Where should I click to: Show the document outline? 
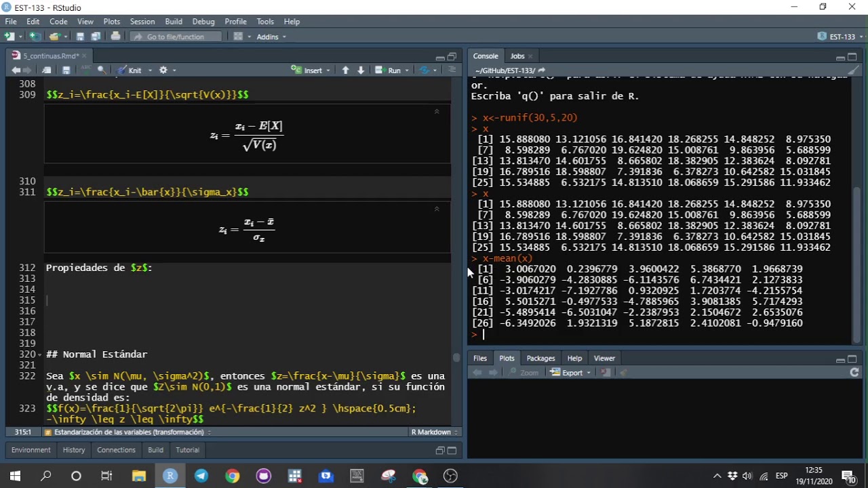click(x=452, y=70)
